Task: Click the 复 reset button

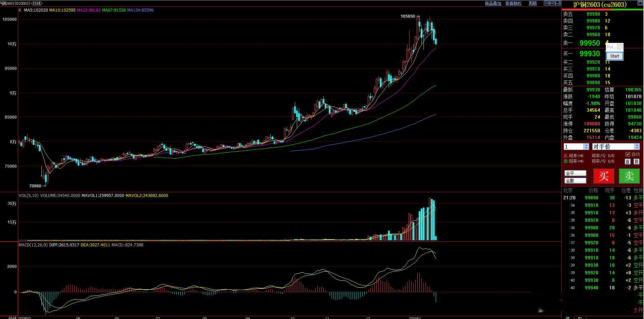Action: pos(636,162)
